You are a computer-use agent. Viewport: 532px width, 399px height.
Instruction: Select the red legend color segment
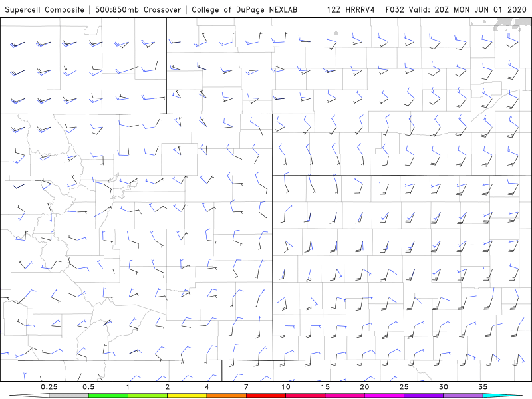pos(266,396)
